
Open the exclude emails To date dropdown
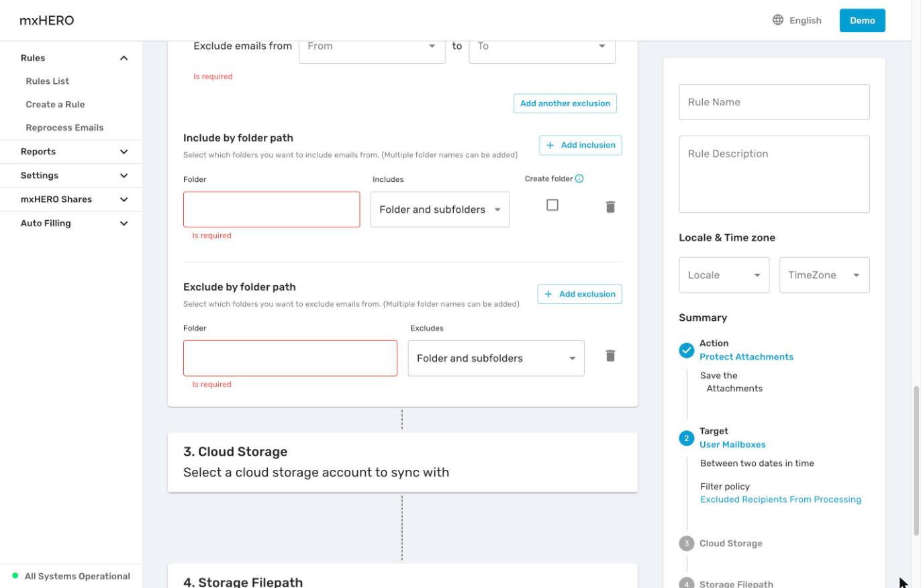(x=542, y=46)
